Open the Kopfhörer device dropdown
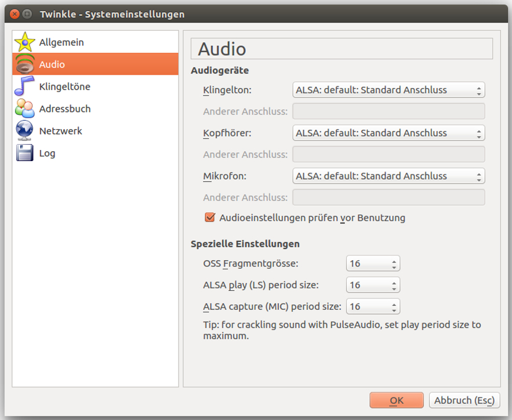The image size is (512, 420). pos(388,133)
